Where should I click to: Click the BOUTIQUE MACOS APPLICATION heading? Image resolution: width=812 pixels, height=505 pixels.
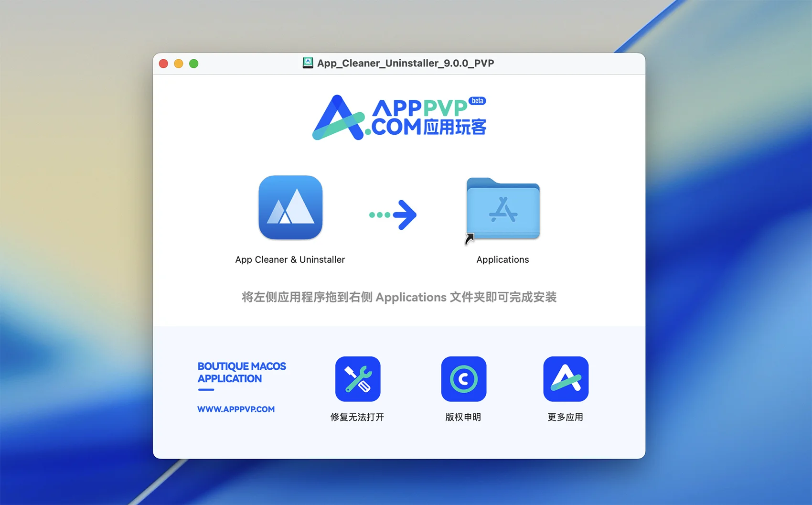pyautogui.click(x=242, y=372)
